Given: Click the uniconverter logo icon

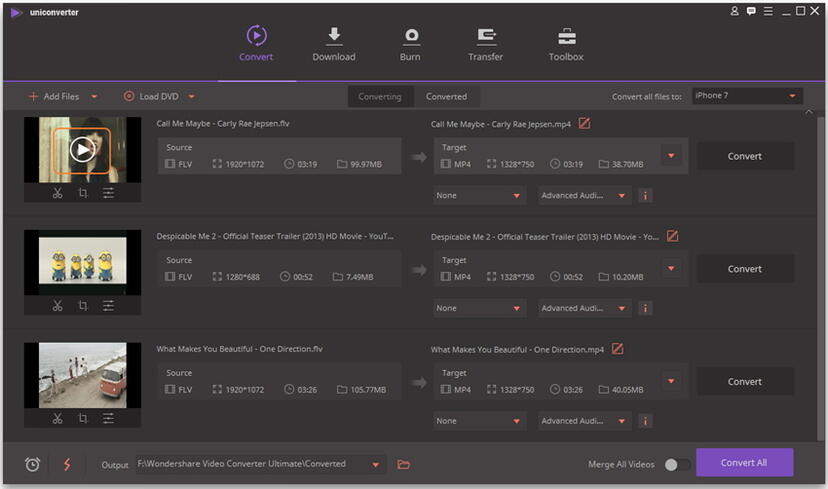Looking at the screenshot, I should click(x=16, y=12).
